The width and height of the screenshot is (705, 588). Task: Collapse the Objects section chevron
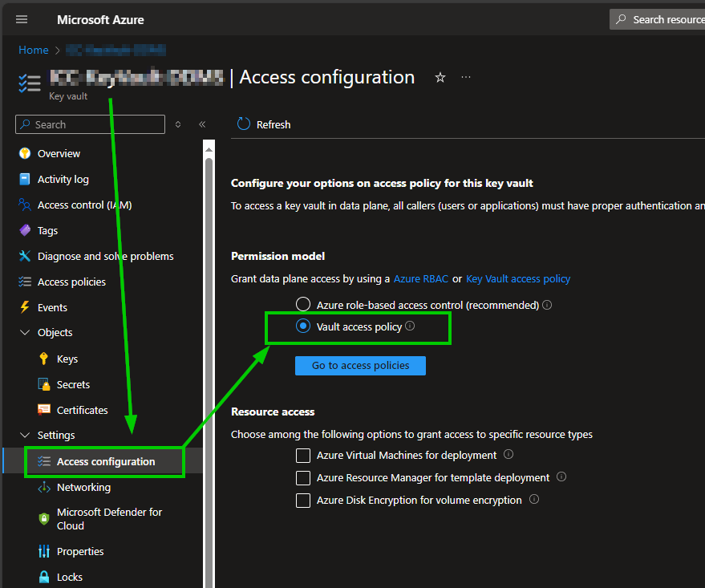pos(25,333)
